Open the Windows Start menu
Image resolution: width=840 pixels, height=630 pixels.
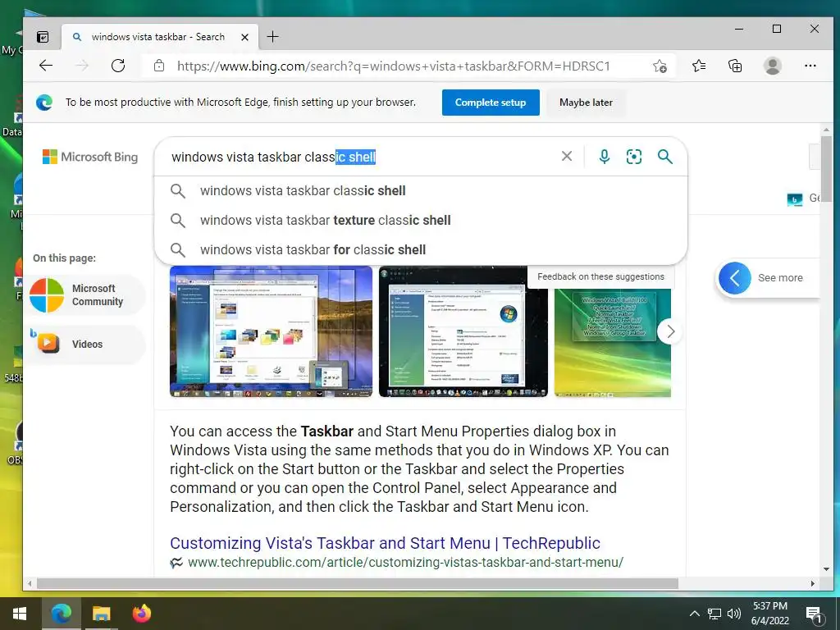[20, 614]
